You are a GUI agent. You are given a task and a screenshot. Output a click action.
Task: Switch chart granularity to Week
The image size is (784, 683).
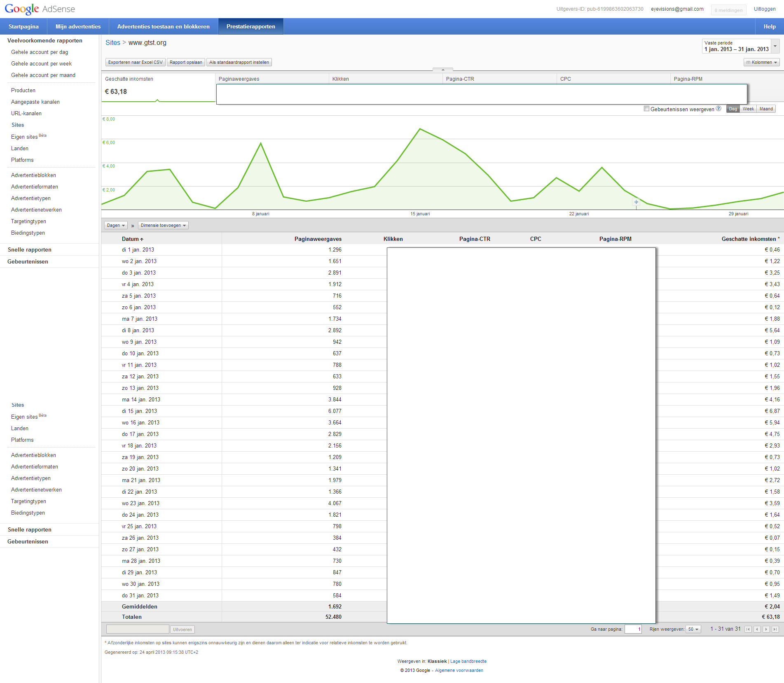coord(748,109)
